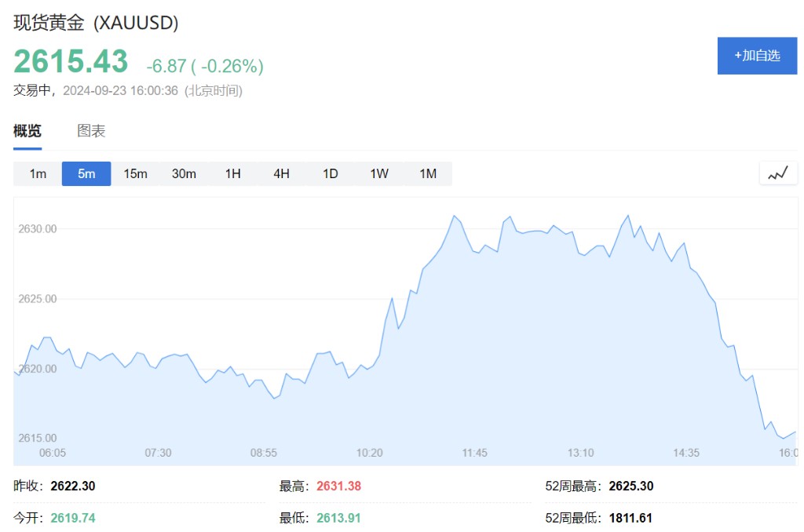This screenshot has height=532, width=804.
Task: Show the 1M monthly chart
Action: 428,173
